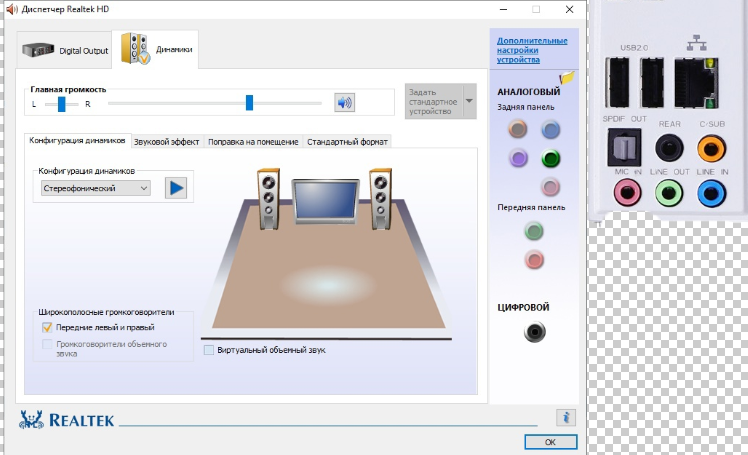
Task: Click the blue rear panel jack
Action: 551,129
